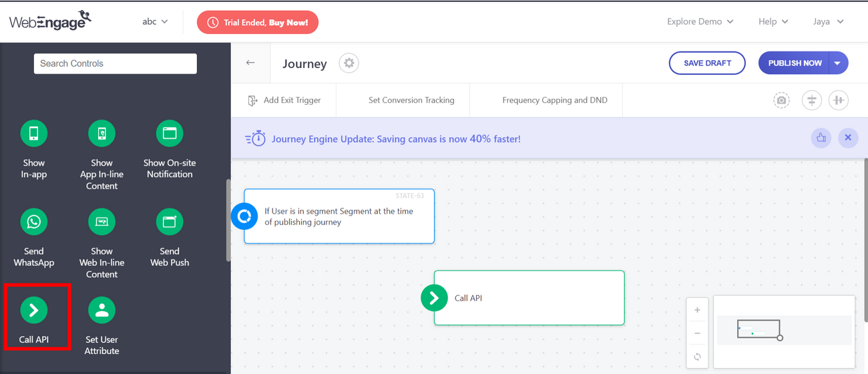Click the canvas snapshot camera icon
The height and width of the screenshot is (374, 868).
click(x=781, y=100)
